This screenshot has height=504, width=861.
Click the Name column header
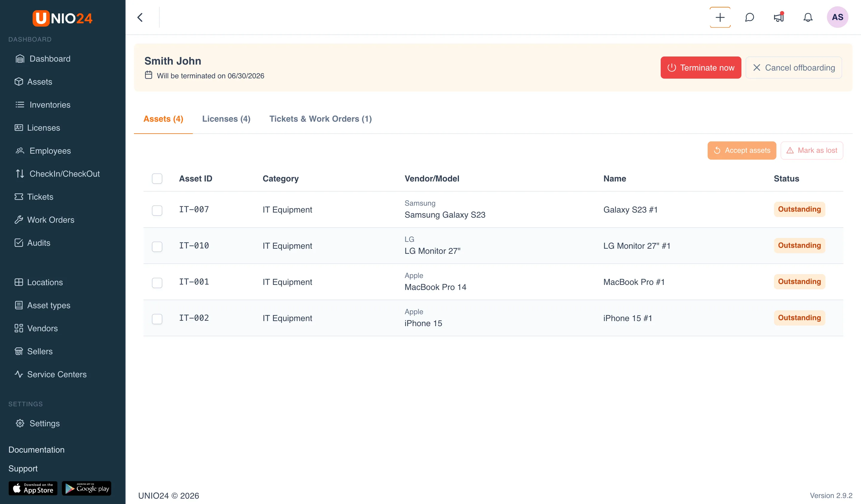click(614, 179)
